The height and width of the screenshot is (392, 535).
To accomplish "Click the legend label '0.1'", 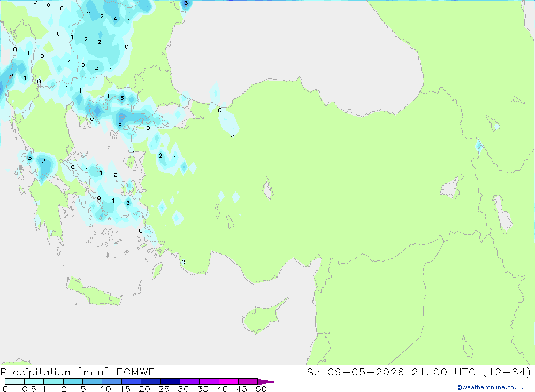I will click(x=9, y=389).
